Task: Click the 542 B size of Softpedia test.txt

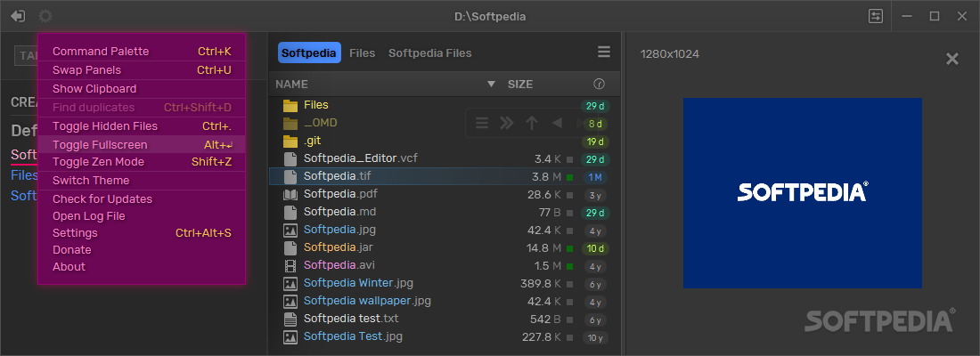Action: point(544,320)
